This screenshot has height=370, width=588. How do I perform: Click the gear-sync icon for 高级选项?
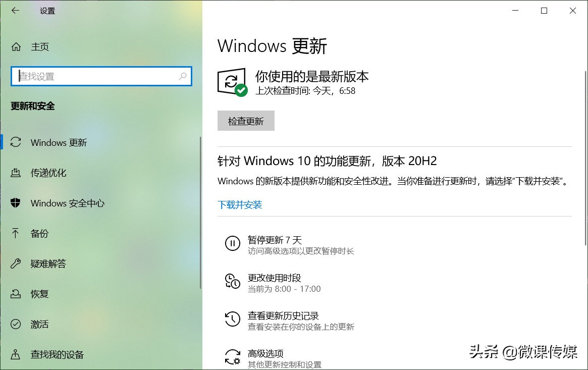(x=233, y=357)
